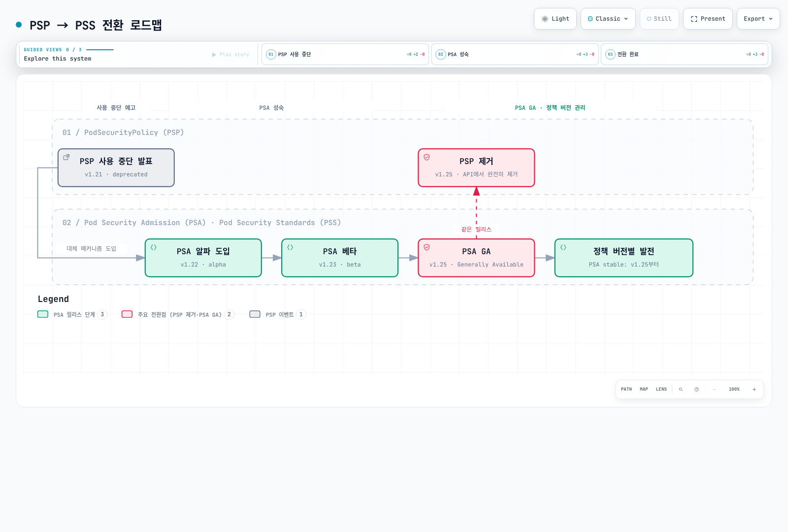The height and width of the screenshot is (532, 788).
Task: Toggle PATH view mode
Action: click(x=626, y=389)
